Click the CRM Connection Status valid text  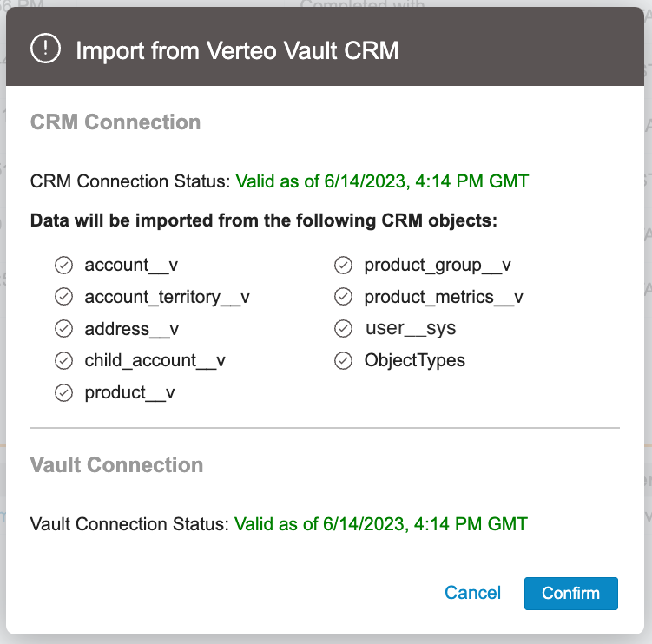pyautogui.click(x=382, y=181)
